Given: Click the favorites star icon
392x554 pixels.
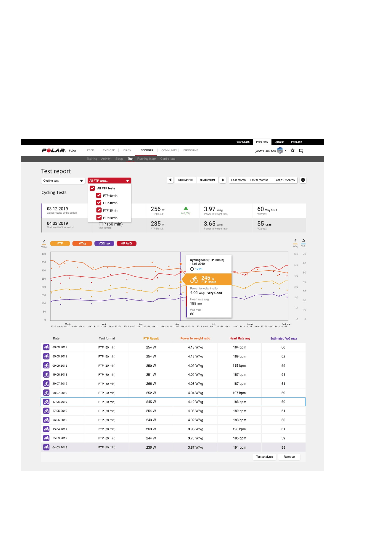Looking at the screenshot, I should pyautogui.click(x=293, y=150).
